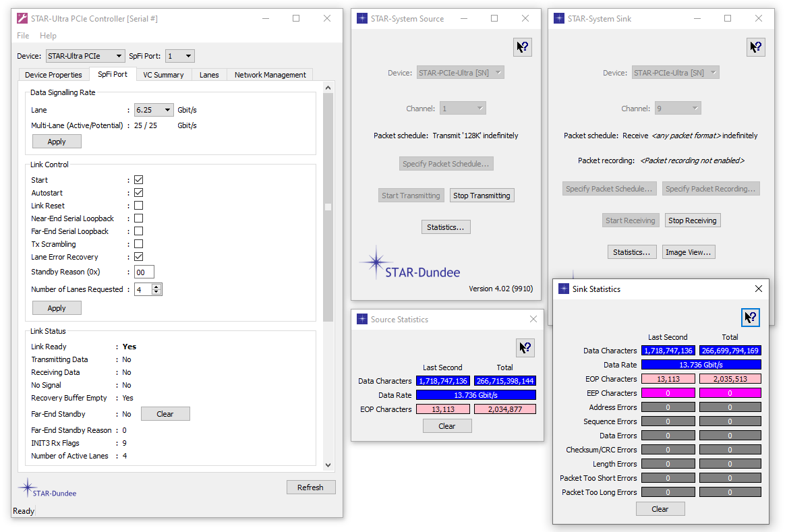Click Specify Packet Schedule in STAR-System Source
Screen dimensions: 785x532
tap(446, 164)
